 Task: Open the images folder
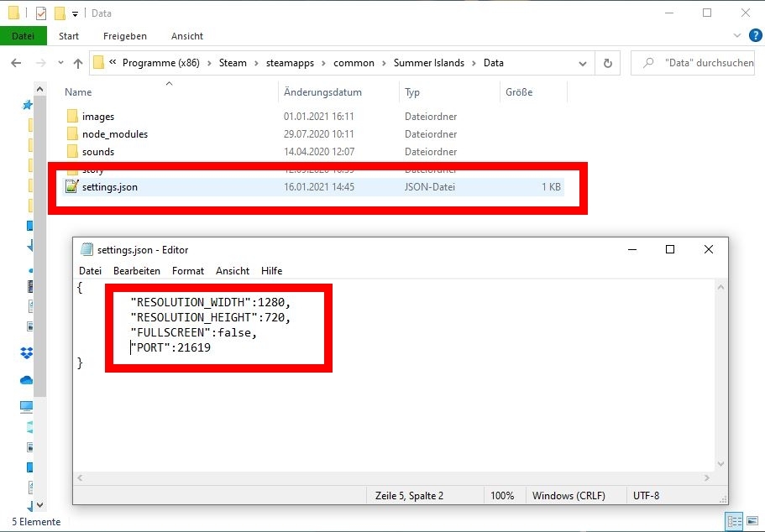pos(97,117)
